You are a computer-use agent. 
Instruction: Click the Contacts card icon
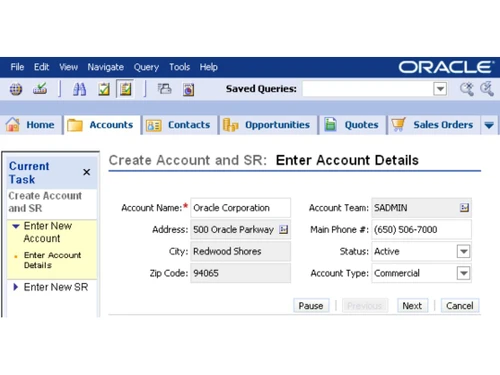(154, 125)
